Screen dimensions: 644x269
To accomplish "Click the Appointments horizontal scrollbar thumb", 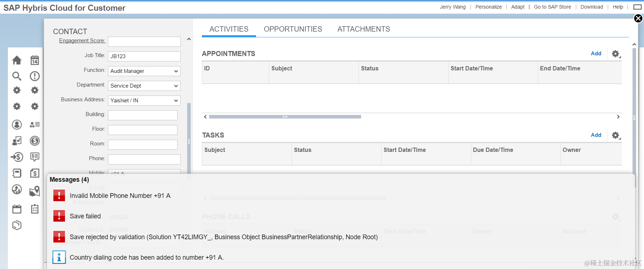I will (285, 117).
